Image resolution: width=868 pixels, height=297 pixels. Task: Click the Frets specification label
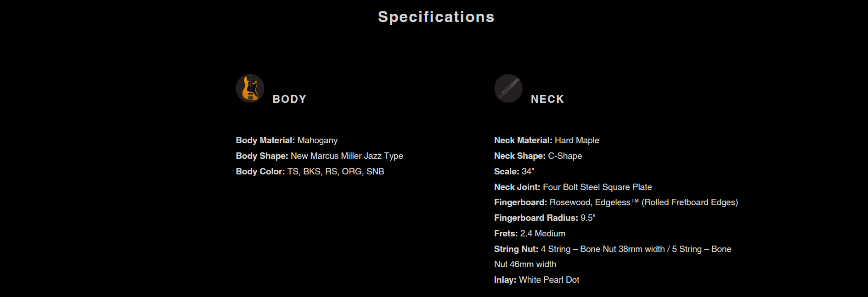point(506,234)
